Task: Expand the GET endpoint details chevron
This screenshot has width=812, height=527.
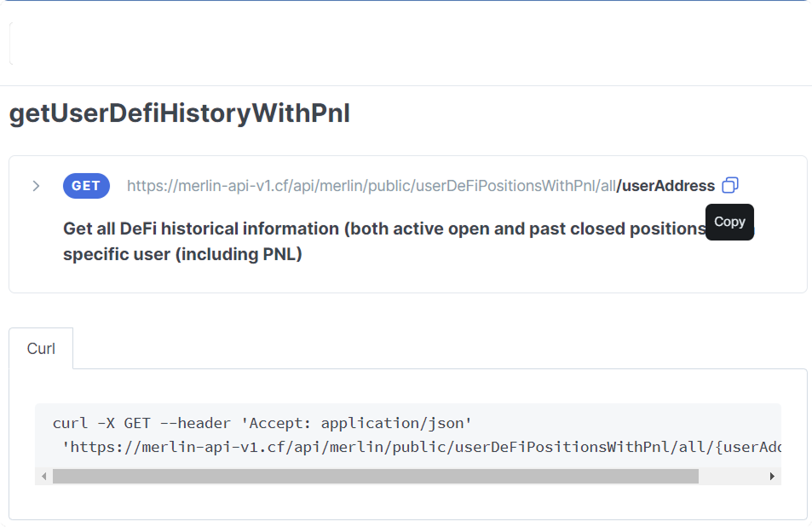Action: point(36,186)
